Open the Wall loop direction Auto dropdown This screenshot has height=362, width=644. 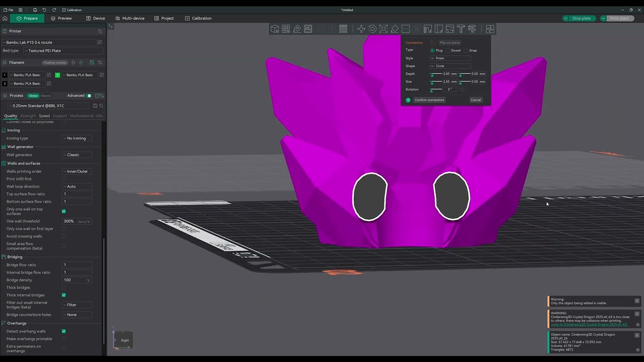coord(77,187)
